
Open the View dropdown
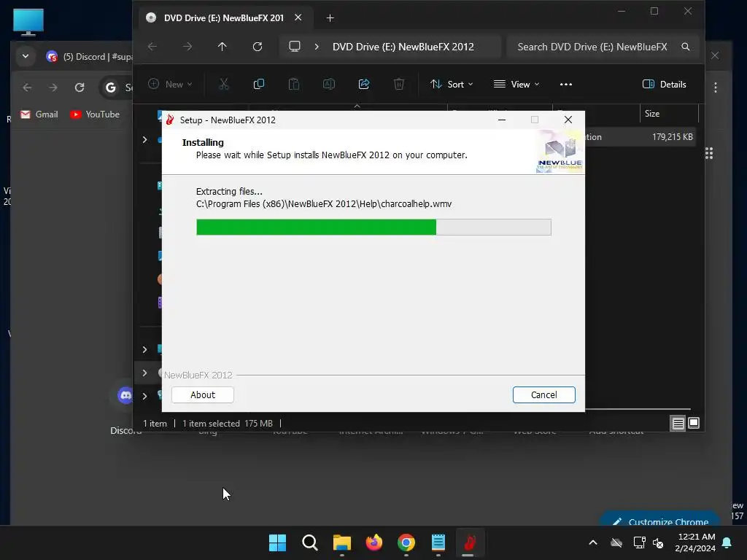tap(516, 85)
